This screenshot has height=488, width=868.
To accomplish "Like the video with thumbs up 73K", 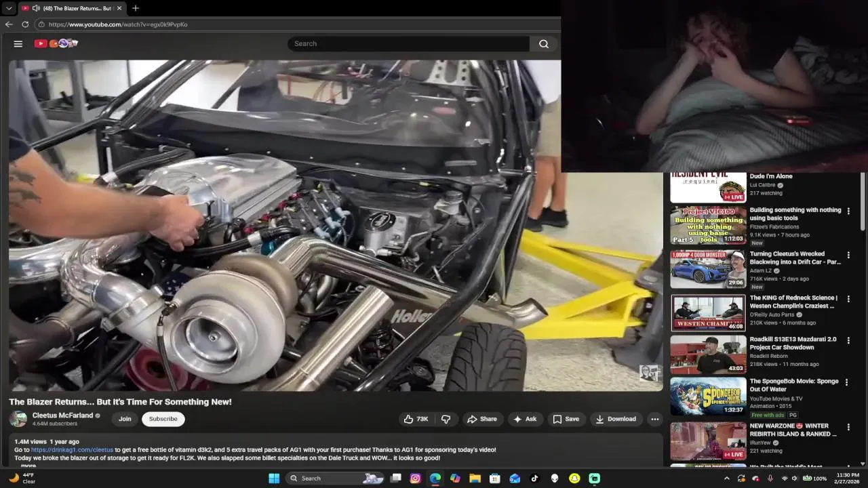I will 416,419.
